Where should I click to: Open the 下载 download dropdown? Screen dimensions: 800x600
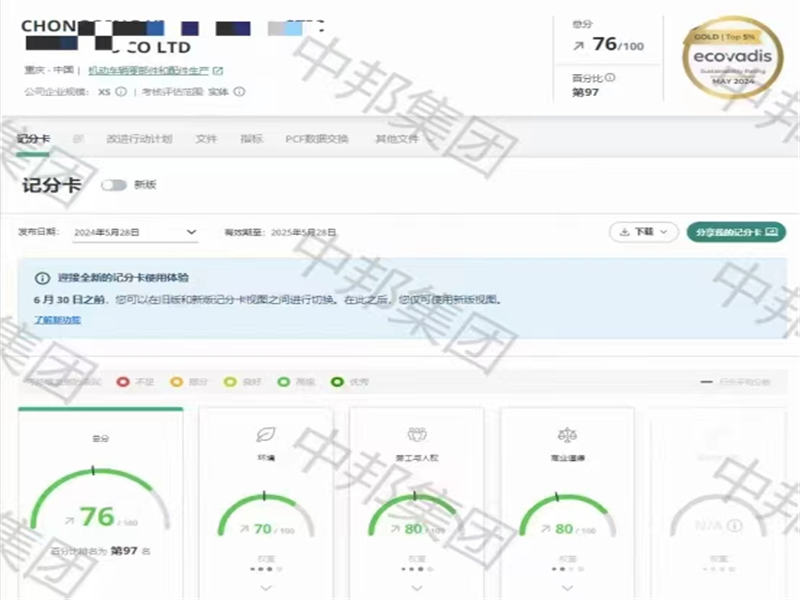click(x=643, y=231)
